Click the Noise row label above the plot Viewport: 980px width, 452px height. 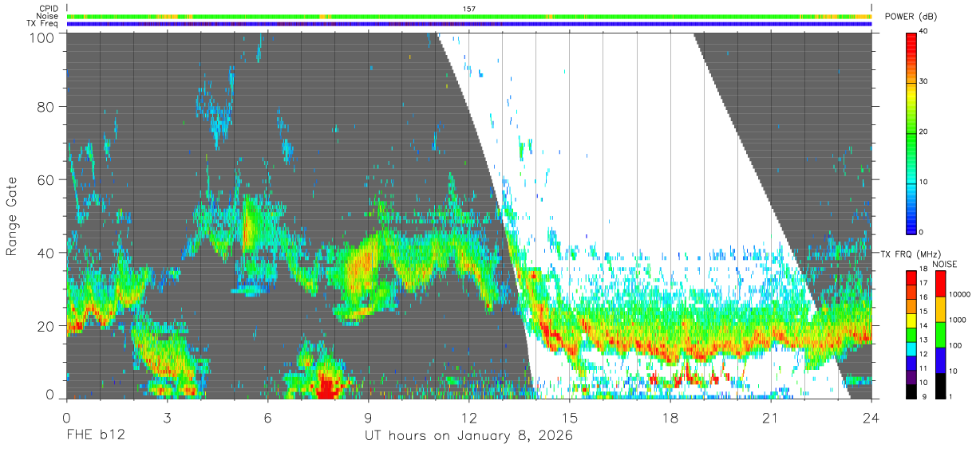click(x=47, y=16)
